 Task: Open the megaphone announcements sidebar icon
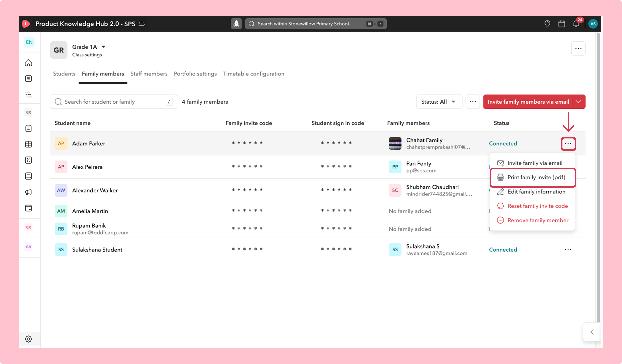pos(28,192)
